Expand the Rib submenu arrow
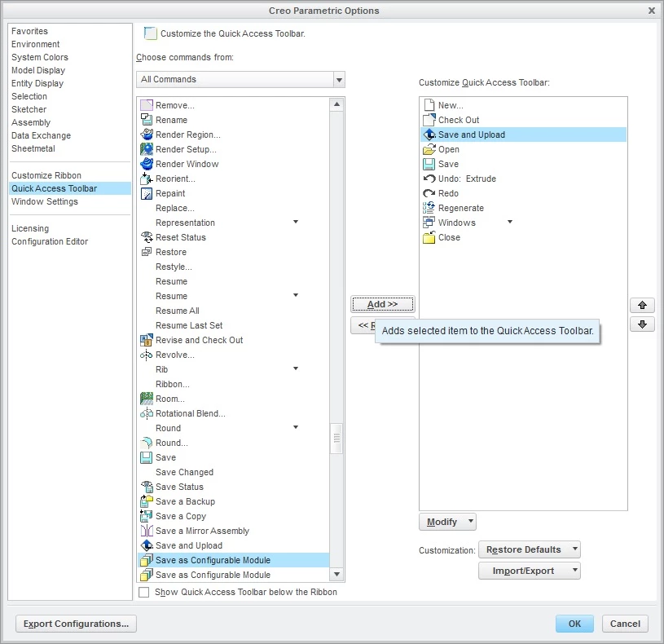 (296, 368)
